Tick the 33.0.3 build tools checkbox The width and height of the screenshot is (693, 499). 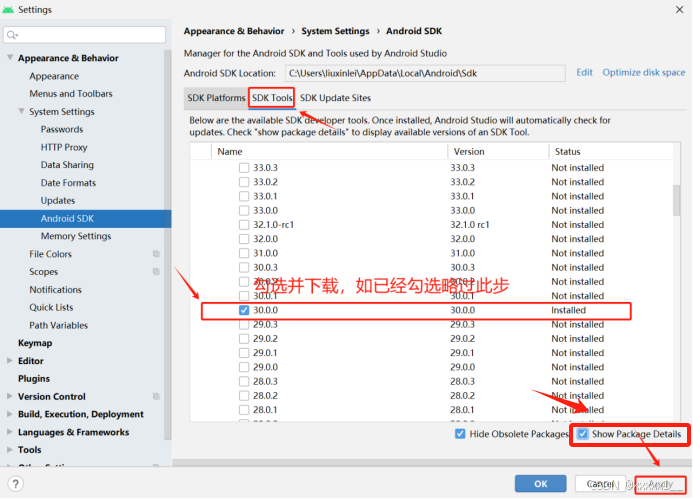coord(244,168)
